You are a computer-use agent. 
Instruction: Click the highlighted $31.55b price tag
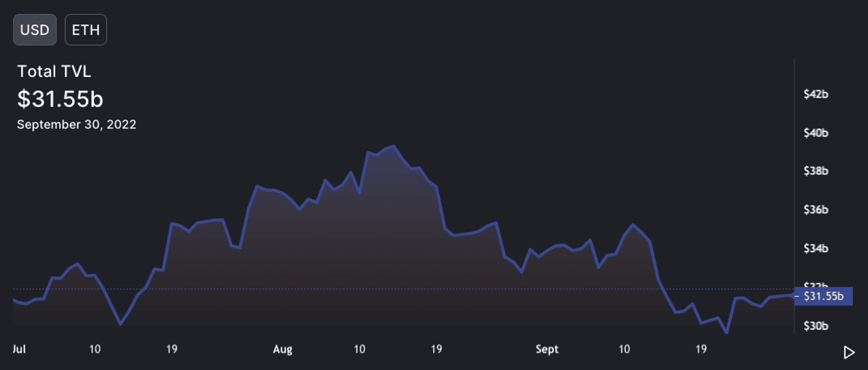(823, 296)
